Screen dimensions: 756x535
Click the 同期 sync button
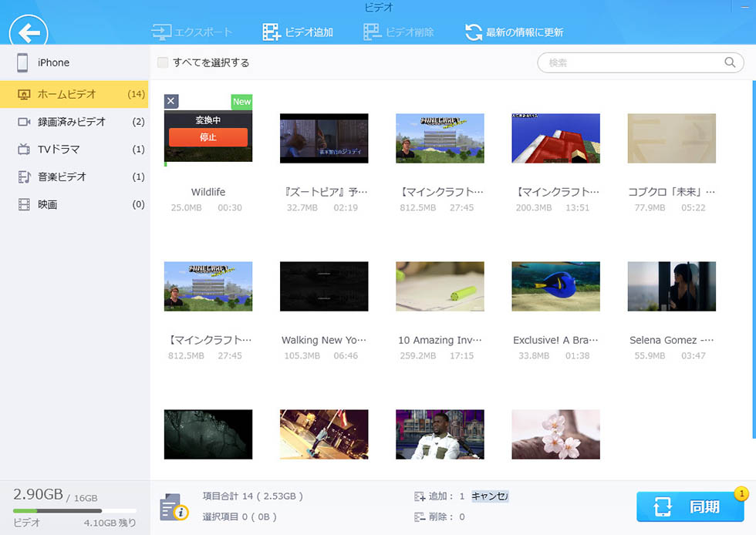(690, 506)
